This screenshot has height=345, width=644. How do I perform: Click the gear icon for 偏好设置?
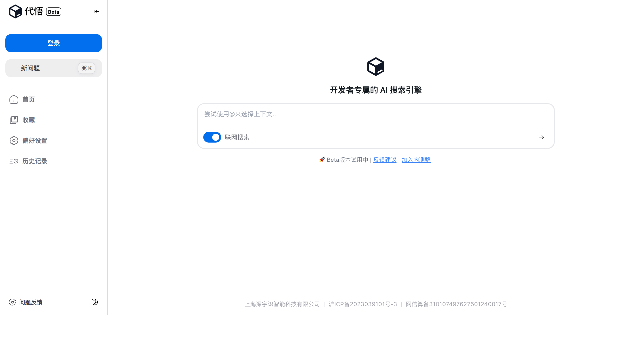click(x=14, y=140)
